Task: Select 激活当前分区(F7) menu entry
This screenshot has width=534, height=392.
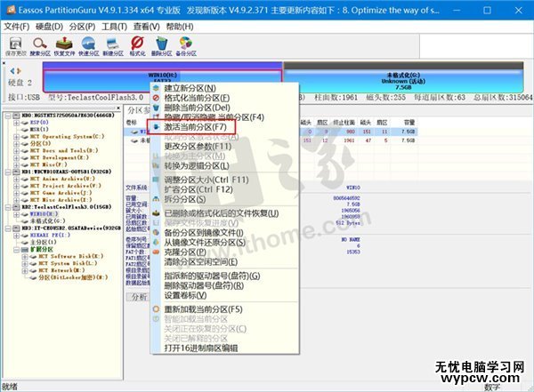Action: (x=225, y=127)
